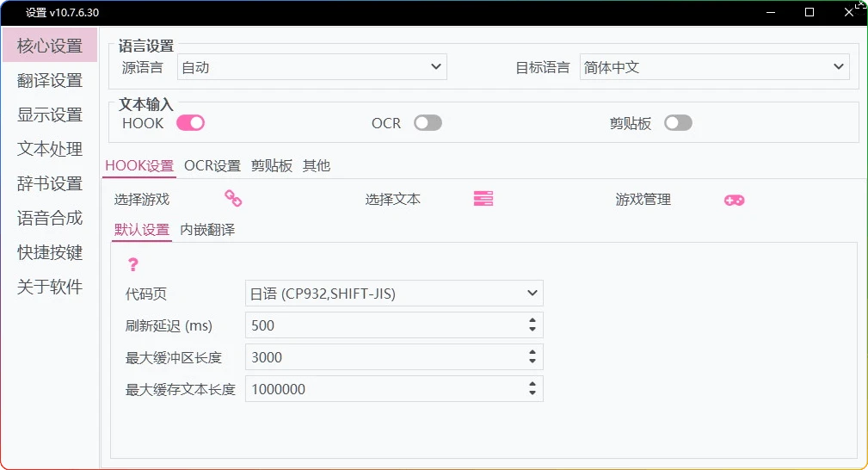
Task: Click the 刷新延迟 field showing 500
Action: click(394, 325)
